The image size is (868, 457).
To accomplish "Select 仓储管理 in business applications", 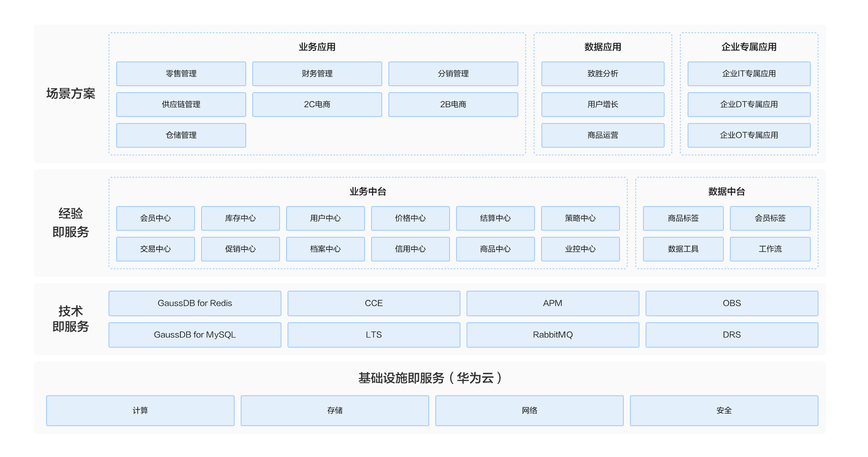I will point(181,135).
